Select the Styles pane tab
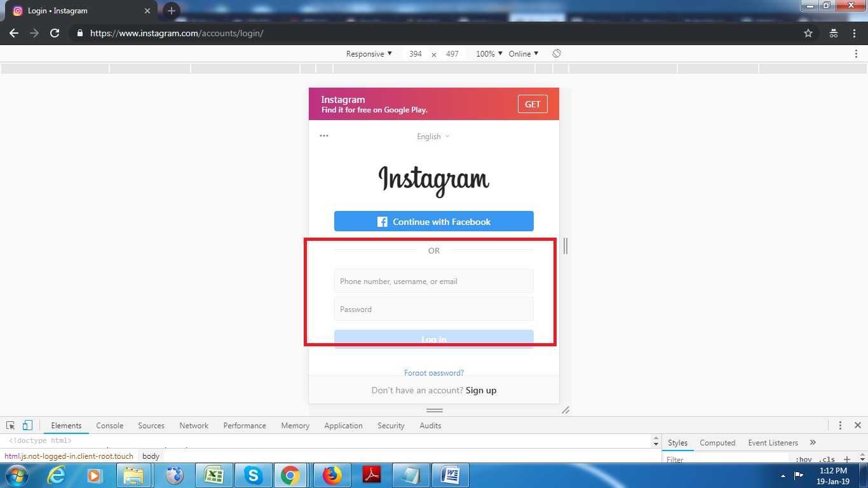The height and width of the screenshot is (488, 868). click(677, 443)
